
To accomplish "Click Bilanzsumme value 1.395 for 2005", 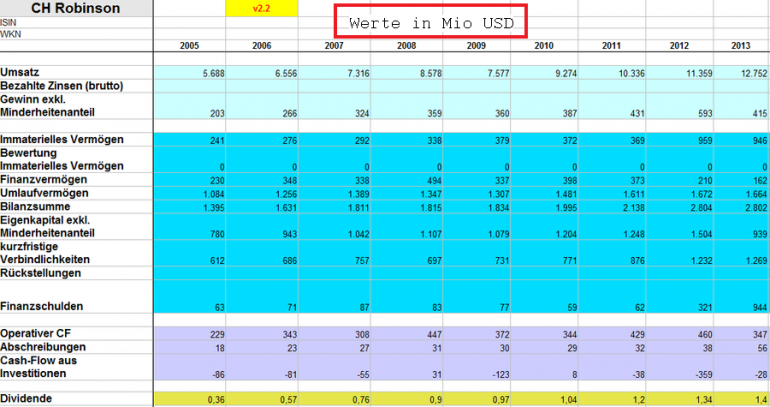I will coord(214,208).
